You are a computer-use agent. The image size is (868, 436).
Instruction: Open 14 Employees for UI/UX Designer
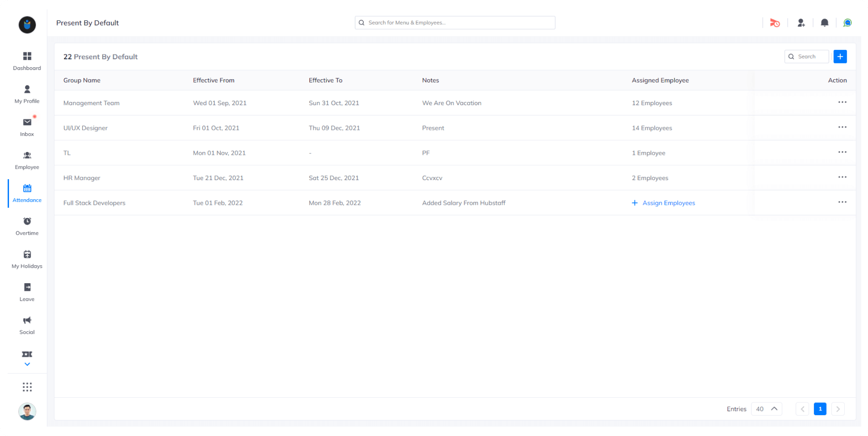652,128
